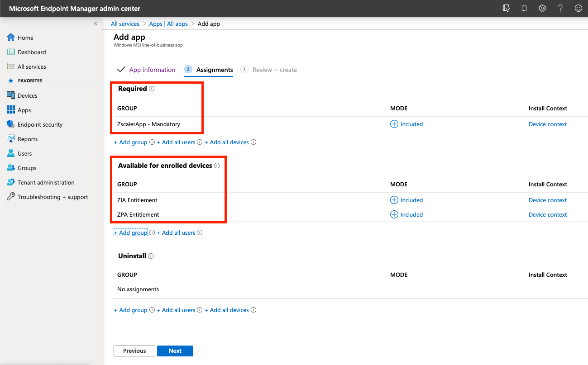Click the feedback smiley face icon
Viewport: 588px width, 365px height.
click(578, 8)
